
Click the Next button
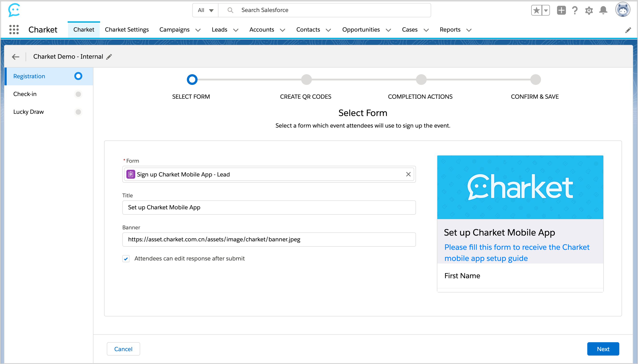pyautogui.click(x=603, y=349)
